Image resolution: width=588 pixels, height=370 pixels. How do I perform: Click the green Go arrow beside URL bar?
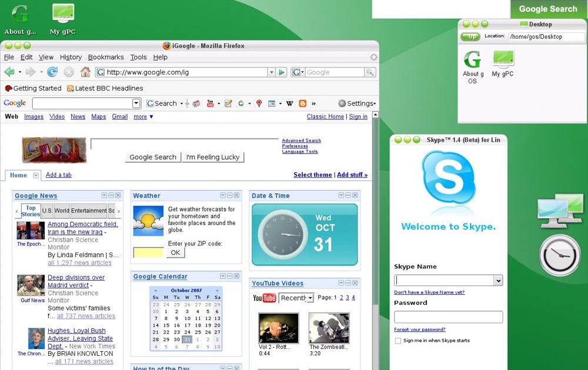coord(282,72)
